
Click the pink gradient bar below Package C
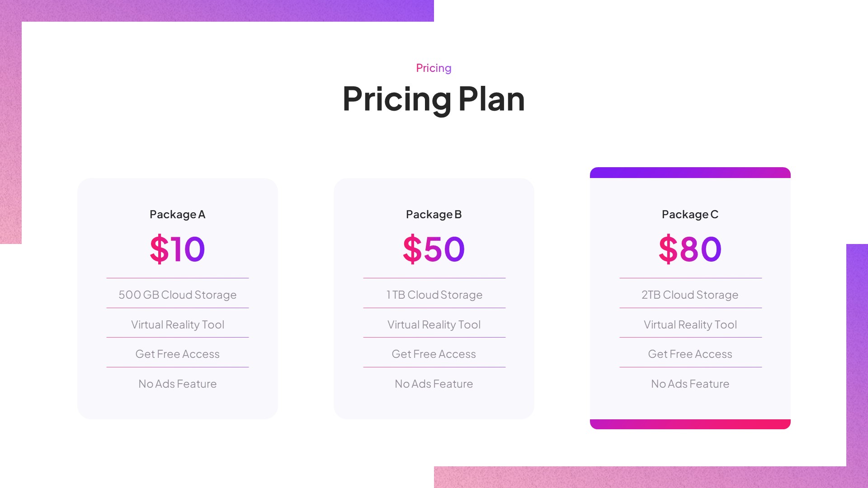(690, 424)
